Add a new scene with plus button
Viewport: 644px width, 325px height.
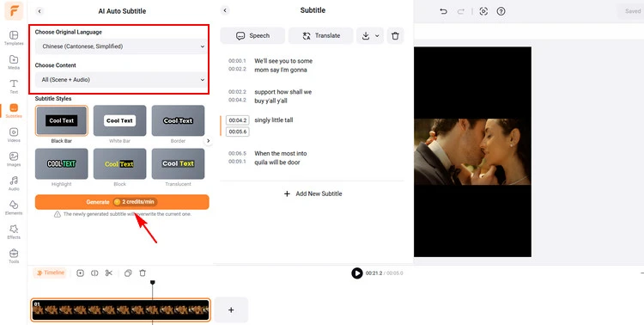tap(231, 310)
